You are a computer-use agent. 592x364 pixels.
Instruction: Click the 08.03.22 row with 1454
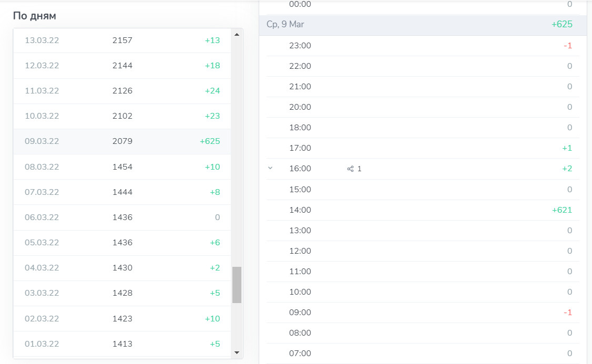(122, 167)
